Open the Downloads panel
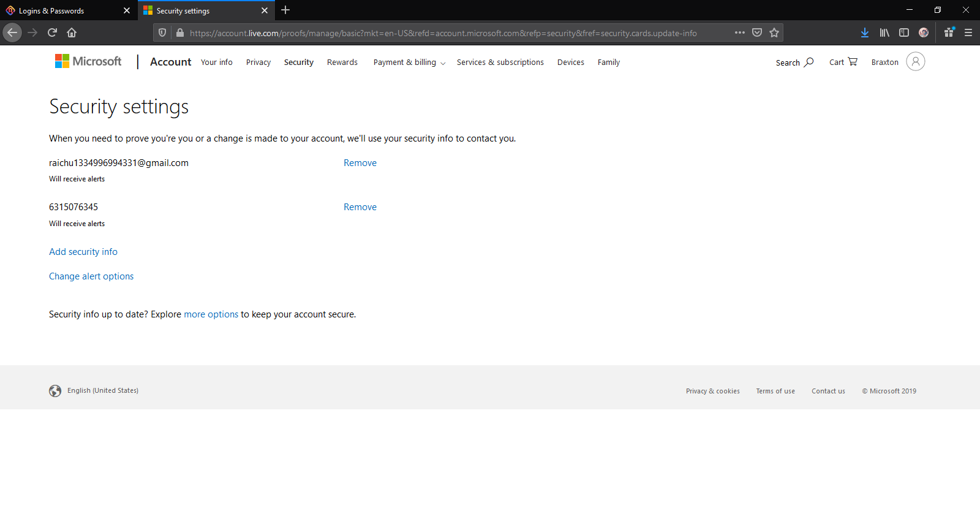 [865, 32]
